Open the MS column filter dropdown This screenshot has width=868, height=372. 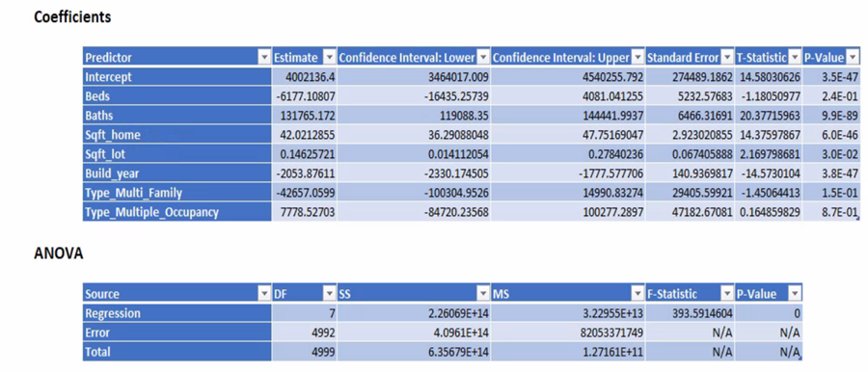[637, 295]
